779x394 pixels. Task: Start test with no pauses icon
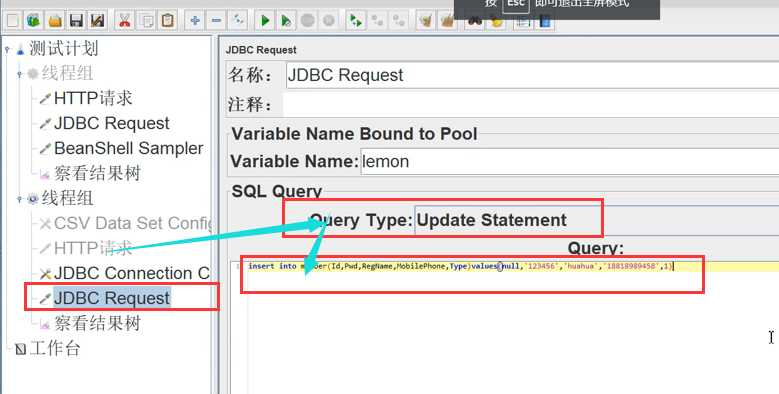click(286, 20)
